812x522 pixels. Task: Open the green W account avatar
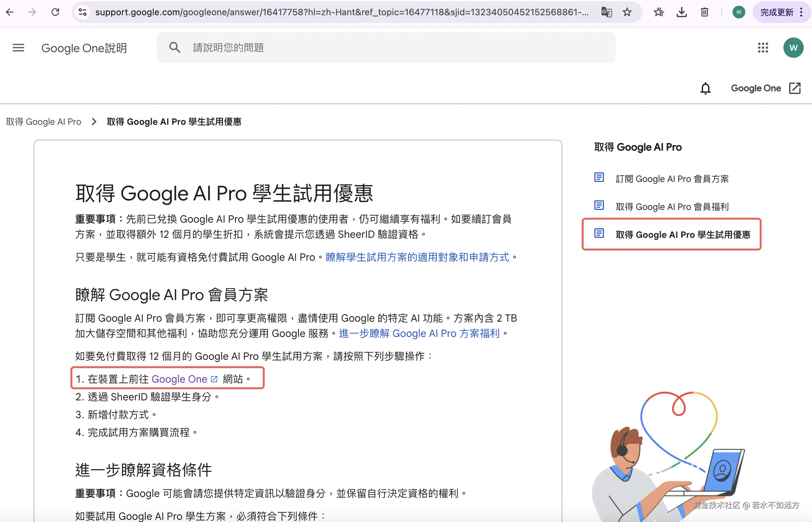[793, 48]
